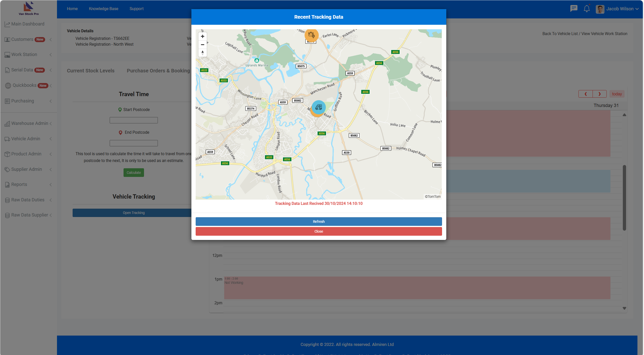Open the notifications bell
This screenshot has height=355, width=644.
(587, 9)
